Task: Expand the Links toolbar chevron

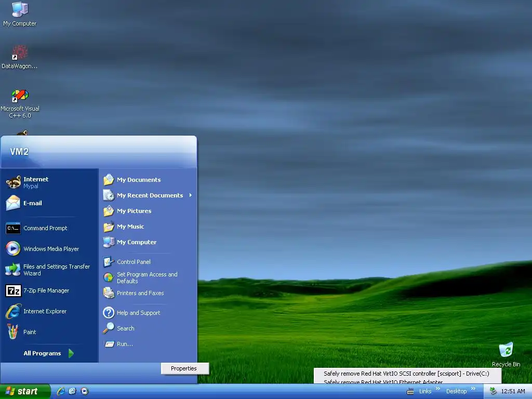Action: pyautogui.click(x=437, y=389)
